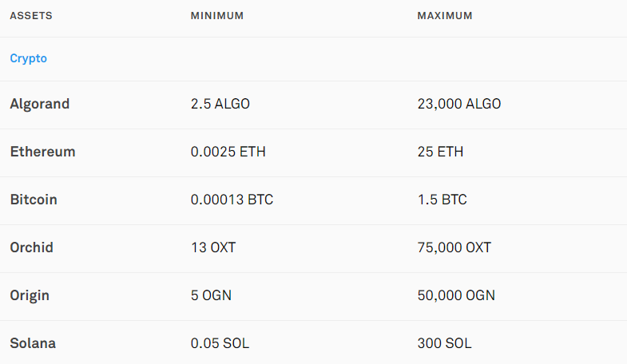Image resolution: width=627 pixels, height=364 pixels.
Task: Click the 1.5 BTC maximum value
Action: (x=442, y=200)
